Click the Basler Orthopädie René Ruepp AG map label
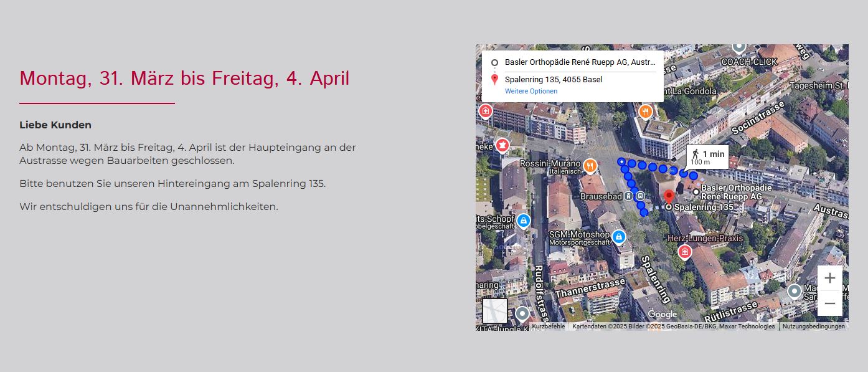Image resolution: width=868 pixels, height=372 pixels. click(737, 192)
